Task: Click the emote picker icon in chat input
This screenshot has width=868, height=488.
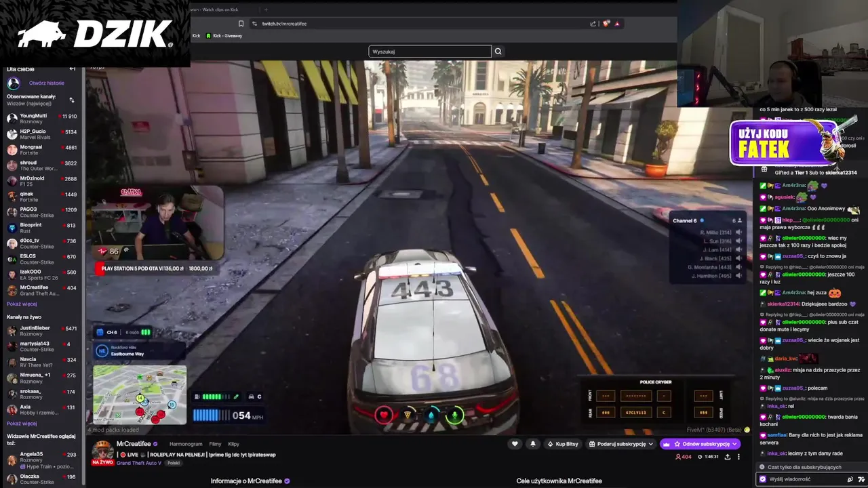Action: pos(861,479)
